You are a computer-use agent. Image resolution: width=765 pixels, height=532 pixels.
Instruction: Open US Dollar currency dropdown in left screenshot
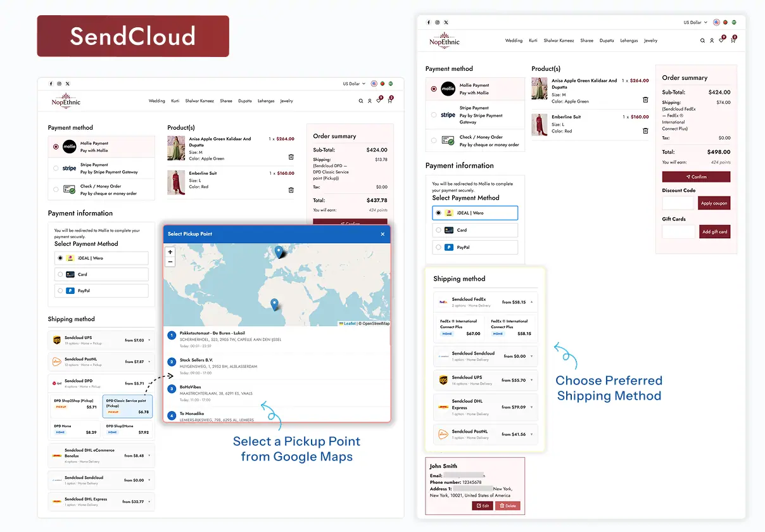353,84
